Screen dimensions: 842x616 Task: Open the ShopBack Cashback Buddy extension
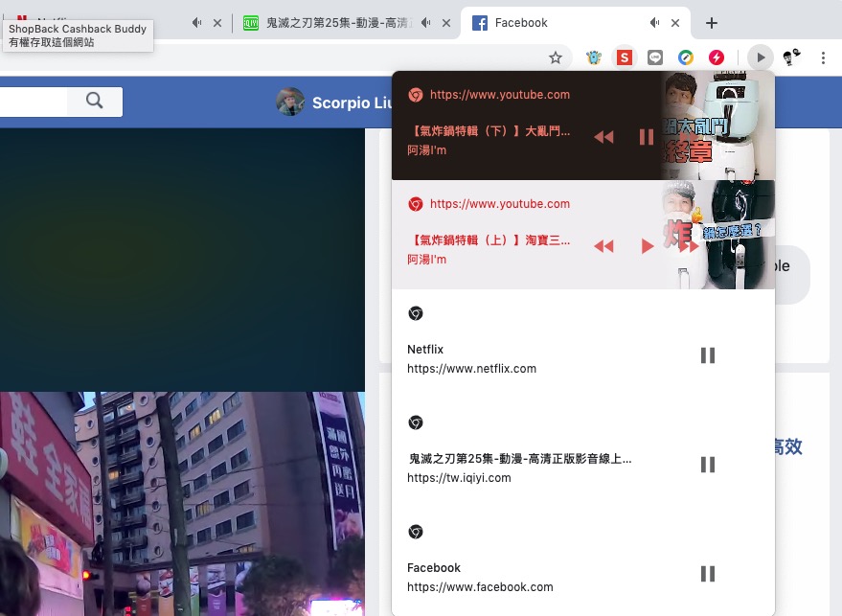(x=624, y=57)
